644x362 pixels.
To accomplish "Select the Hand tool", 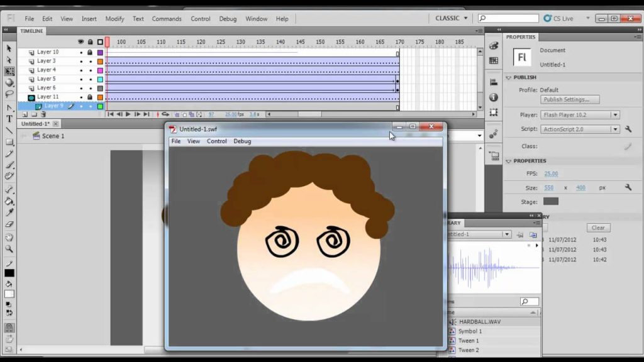I will (x=9, y=237).
